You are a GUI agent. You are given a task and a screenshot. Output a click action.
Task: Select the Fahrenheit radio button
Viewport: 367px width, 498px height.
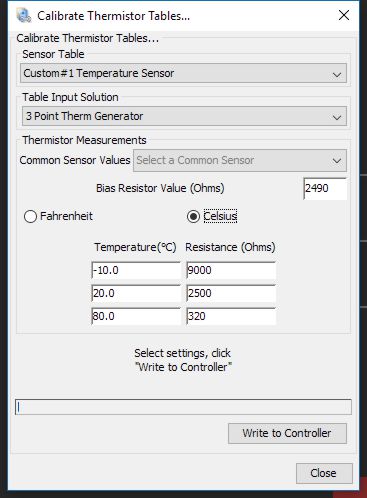coord(30,216)
